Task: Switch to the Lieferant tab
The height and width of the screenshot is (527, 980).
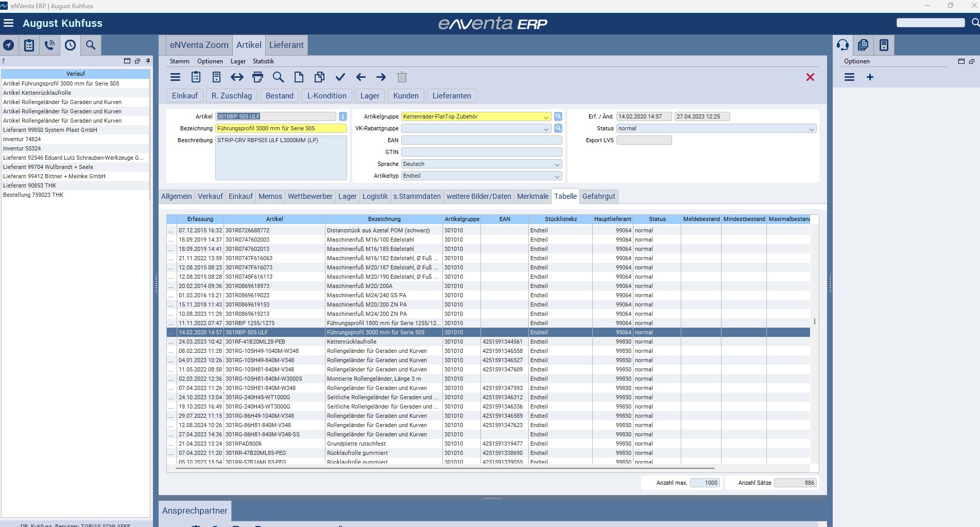Action: point(286,45)
